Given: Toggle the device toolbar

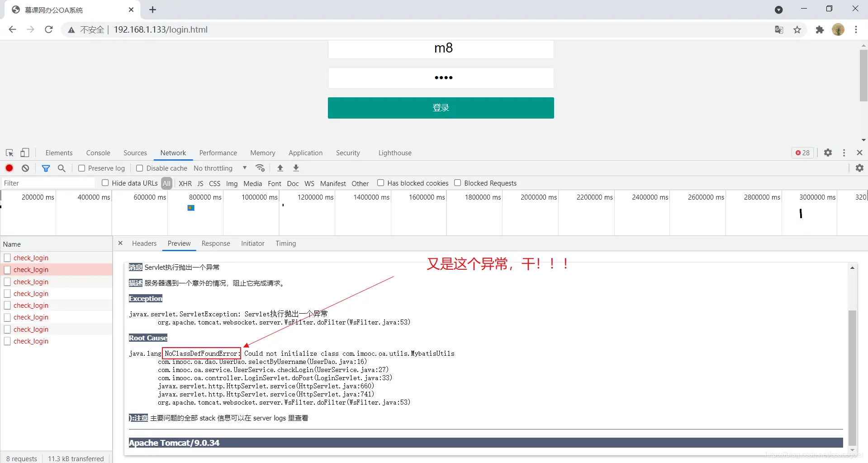Looking at the screenshot, I should pos(25,153).
